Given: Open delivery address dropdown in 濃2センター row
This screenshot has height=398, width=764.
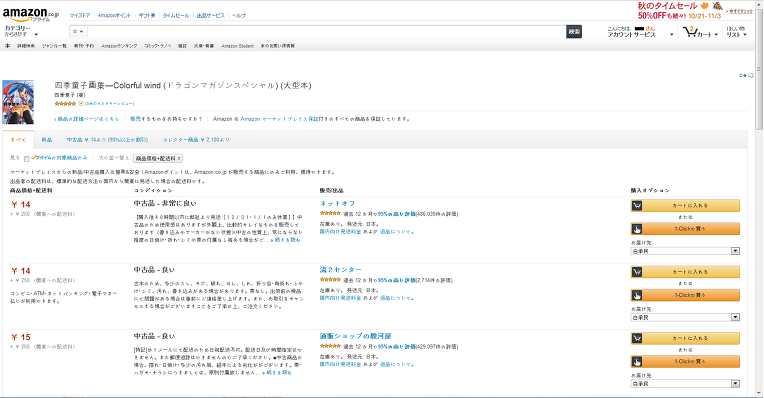Looking at the screenshot, I should 685,317.
